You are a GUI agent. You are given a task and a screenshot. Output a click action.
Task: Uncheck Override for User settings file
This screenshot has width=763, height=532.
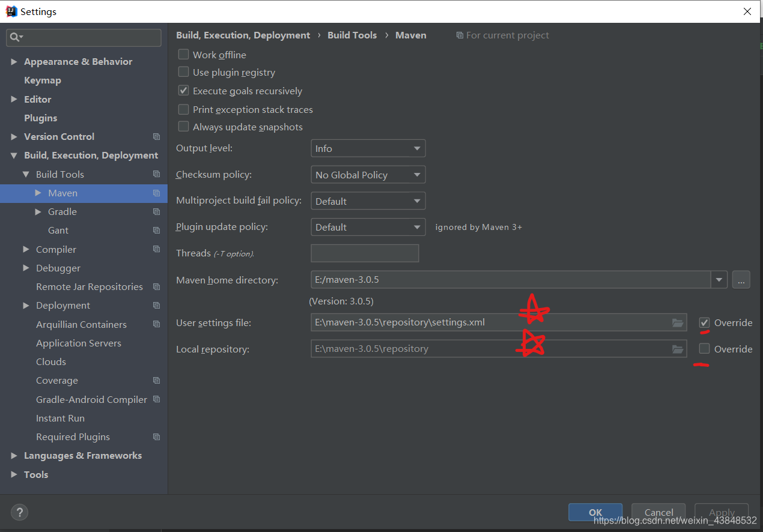[x=705, y=323]
